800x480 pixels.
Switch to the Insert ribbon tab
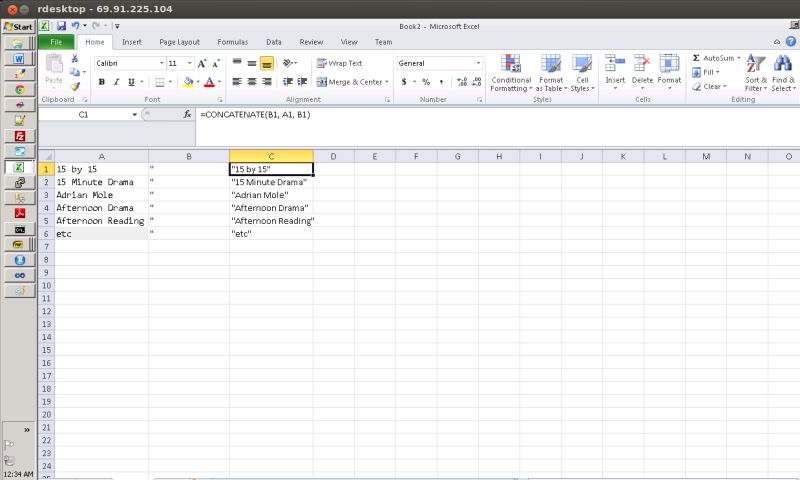(x=132, y=42)
